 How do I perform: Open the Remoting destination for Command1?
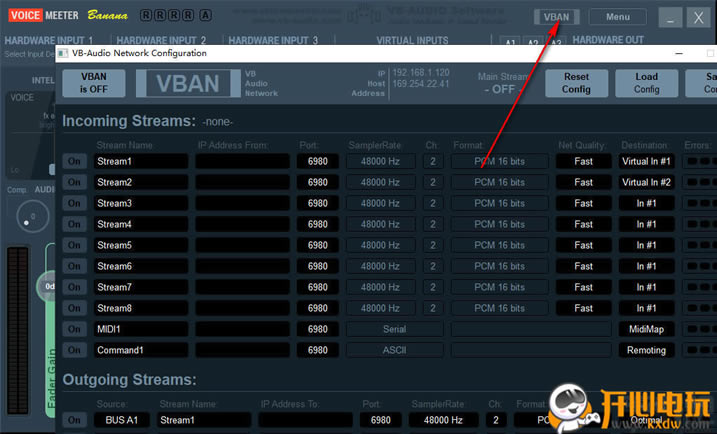coord(646,350)
